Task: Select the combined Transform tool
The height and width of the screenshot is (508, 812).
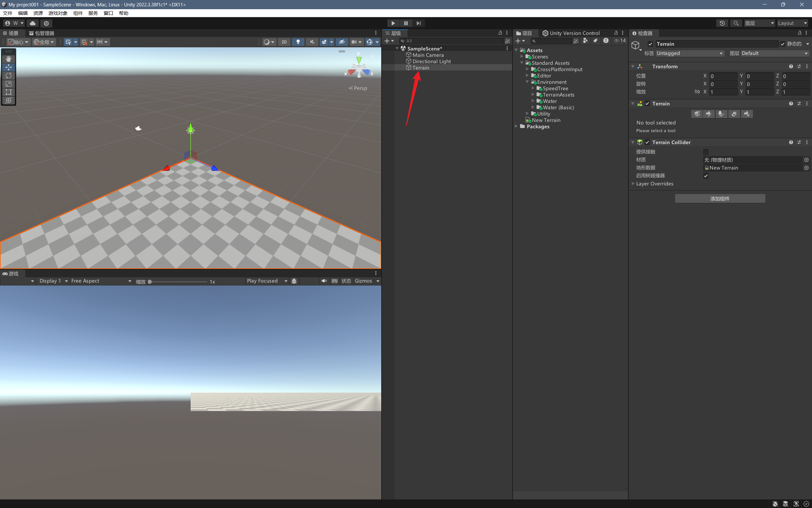Action: pyautogui.click(x=8, y=100)
